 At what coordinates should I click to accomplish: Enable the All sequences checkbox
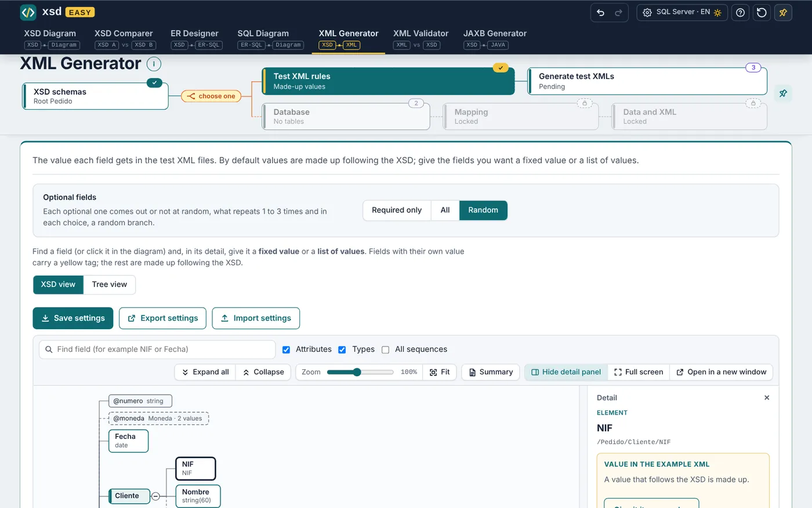point(385,350)
